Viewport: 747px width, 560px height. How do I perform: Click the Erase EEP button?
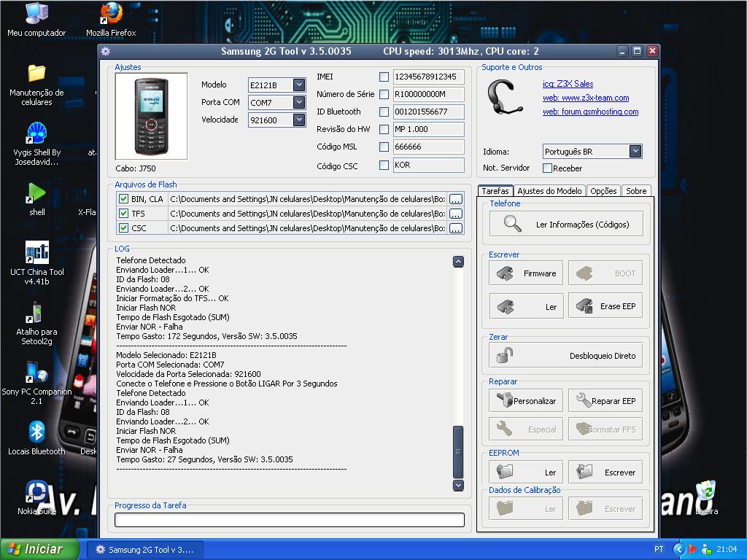[605, 306]
